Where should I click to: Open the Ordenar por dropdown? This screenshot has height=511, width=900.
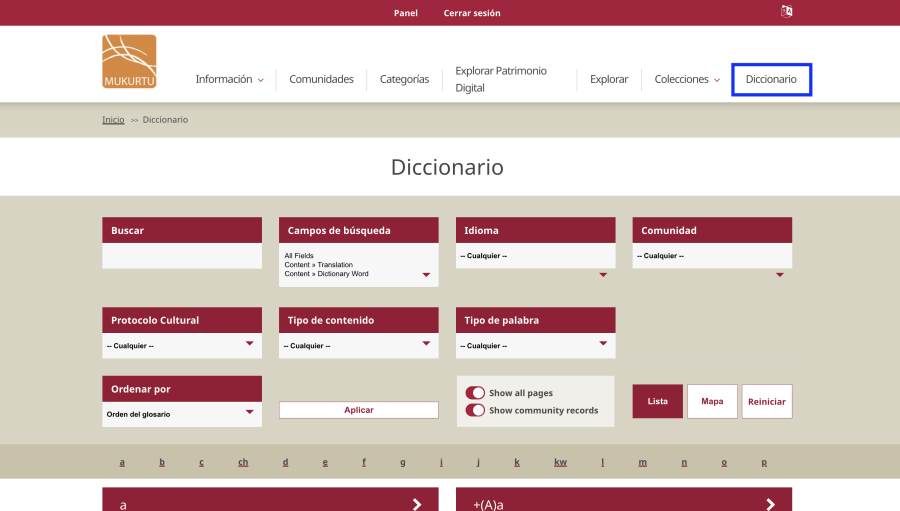182,414
